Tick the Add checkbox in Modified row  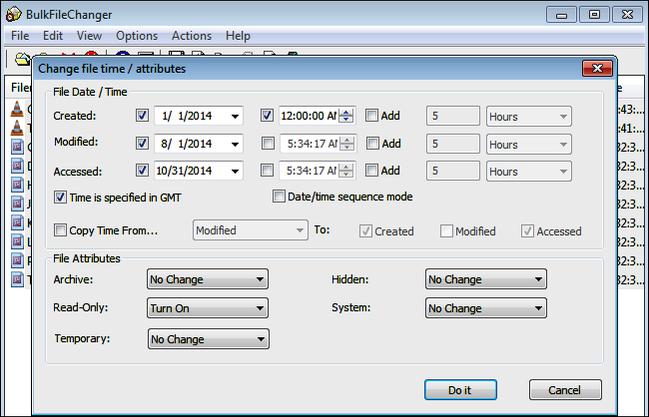373,144
